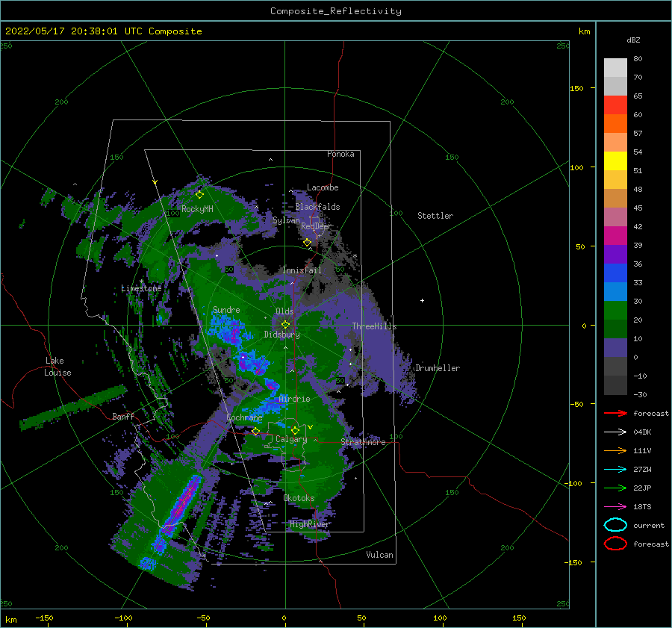Click the magenta 18TS arrow icon
Viewport: 672px width, 628px height.
pos(615,507)
